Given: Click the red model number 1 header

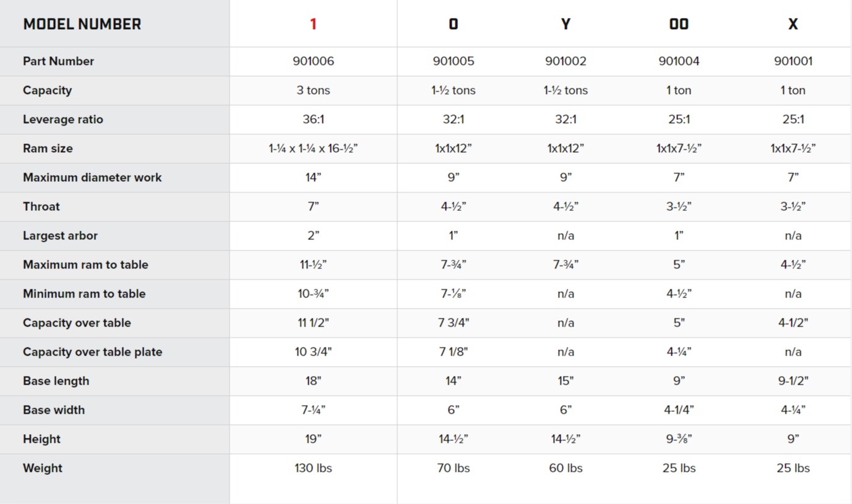Looking at the screenshot, I should click(313, 24).
